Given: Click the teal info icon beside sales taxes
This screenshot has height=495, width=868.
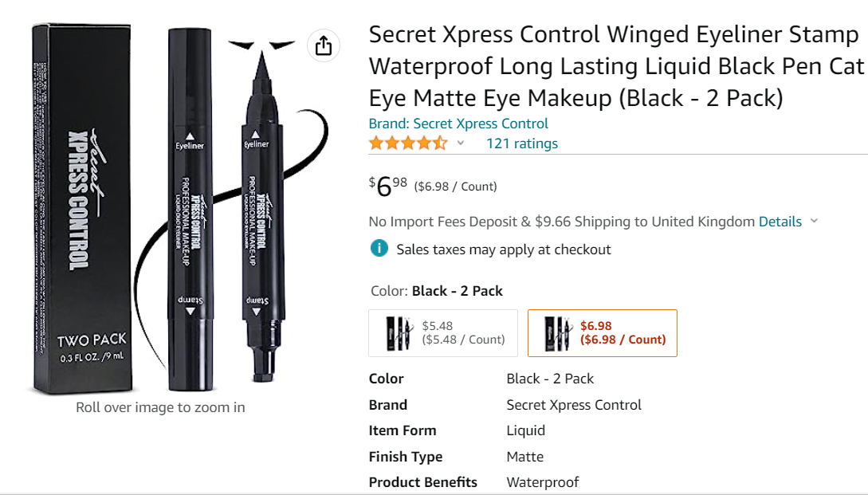Looking at the screenshot, I should tap(379, 249).
